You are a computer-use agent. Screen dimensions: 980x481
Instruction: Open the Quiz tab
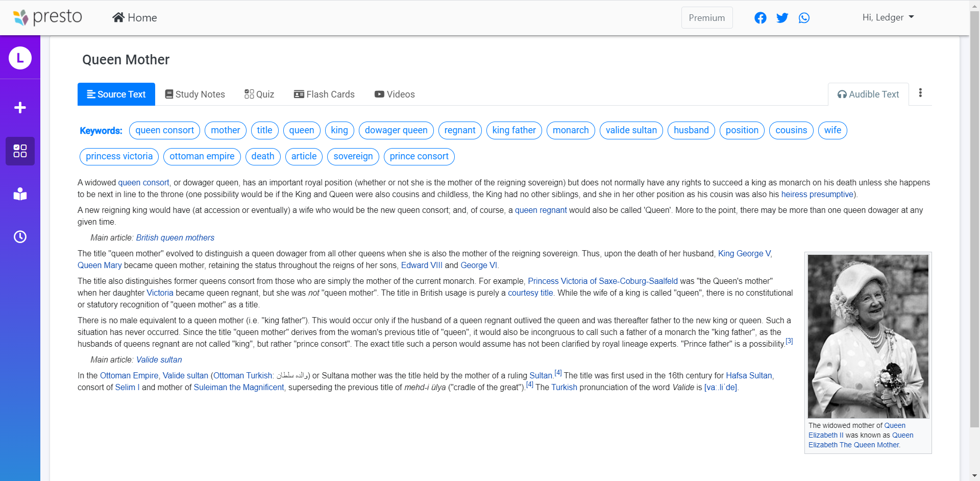tap(259, 94)
